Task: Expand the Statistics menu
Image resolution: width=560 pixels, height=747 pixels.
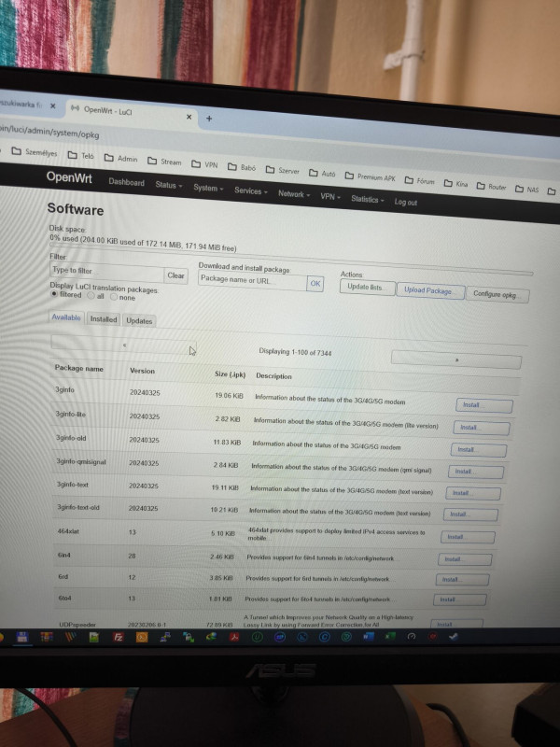Action: 367,199
